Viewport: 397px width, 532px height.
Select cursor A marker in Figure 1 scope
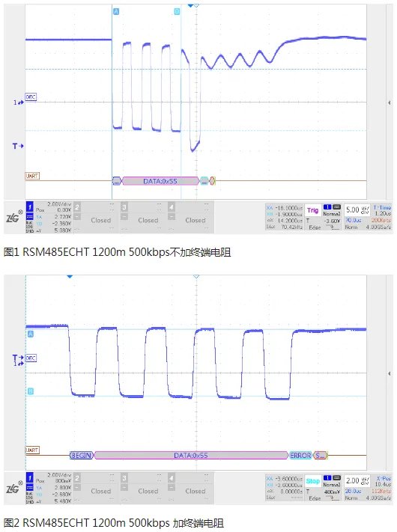[x=116, y=11]
